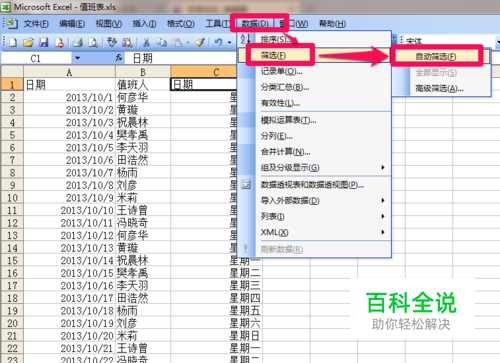Click the New blank workbook icon
The image size is (500, 363).
(x=13, y=42)
